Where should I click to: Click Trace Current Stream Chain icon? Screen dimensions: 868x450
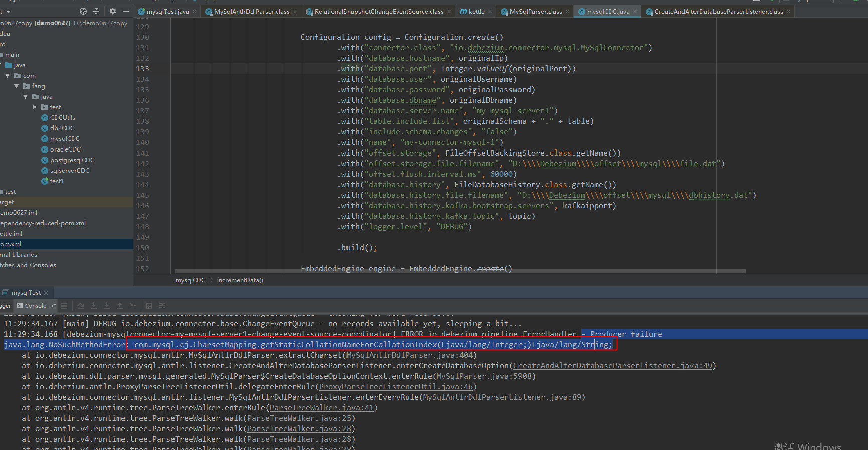pyautogui.click(x=162, y=306)
